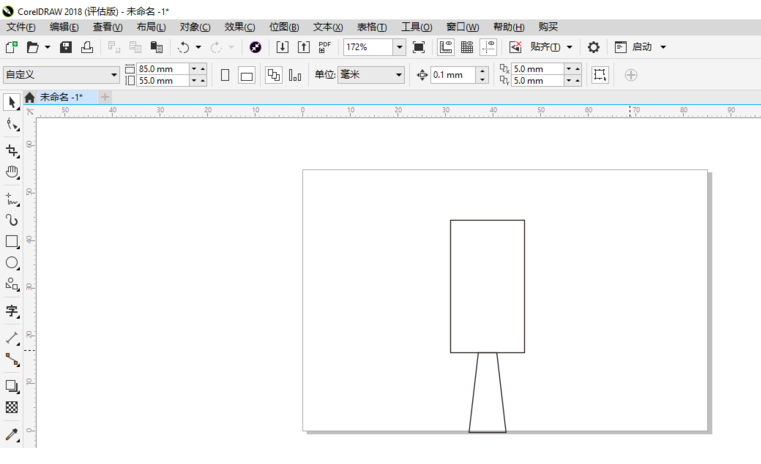The width and height of the screenshot is (761, 464).
Task: Select the Eyedropper tool
Action: [12, 434]
